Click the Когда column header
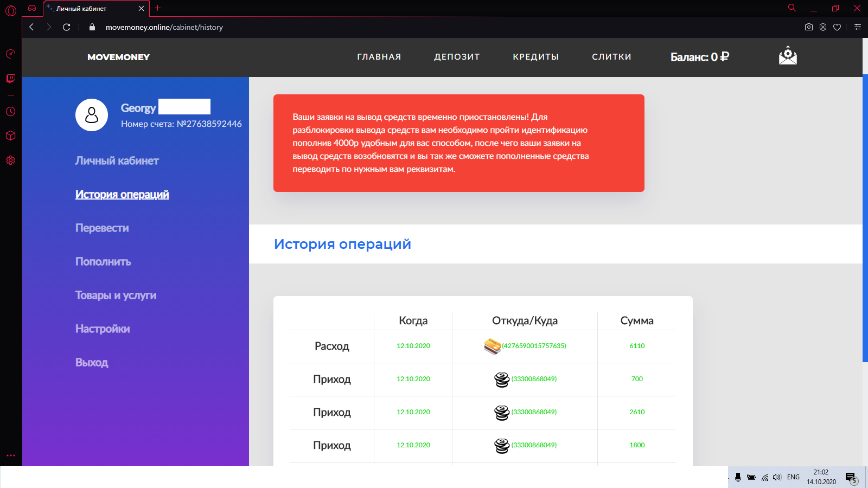The height and width of the screenshot is (488, 868). pos(413,320)
